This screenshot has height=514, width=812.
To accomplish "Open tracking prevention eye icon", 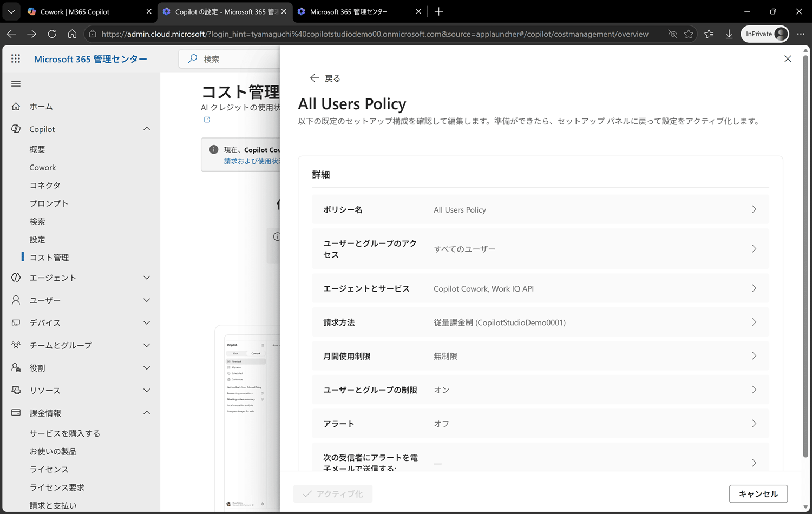I will coord(673,34).
